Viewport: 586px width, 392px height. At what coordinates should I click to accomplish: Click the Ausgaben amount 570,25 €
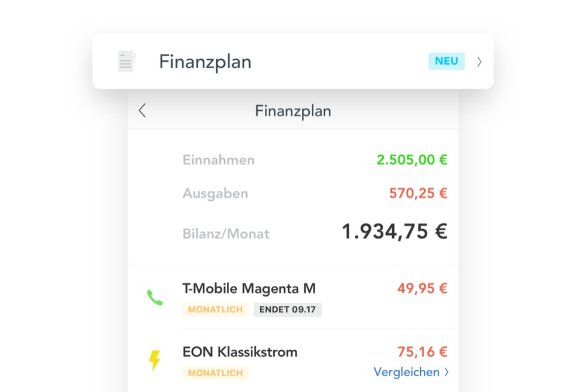click(x=418, y=193)
